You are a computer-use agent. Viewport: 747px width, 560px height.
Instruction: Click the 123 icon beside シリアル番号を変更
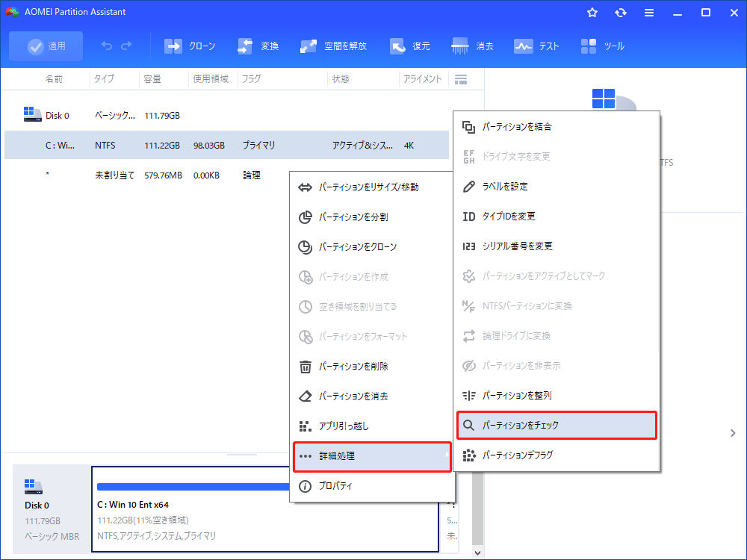[469, 246]
